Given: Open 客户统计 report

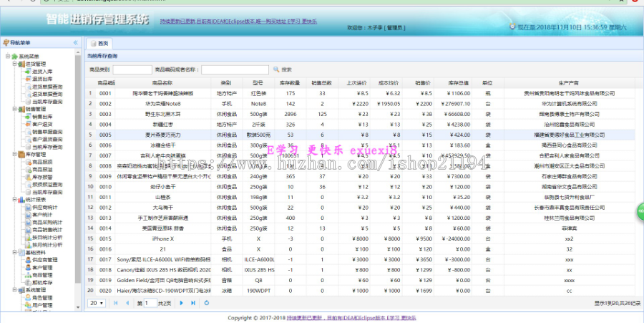Looking at the screenshot, I should [x=42, y=215].
